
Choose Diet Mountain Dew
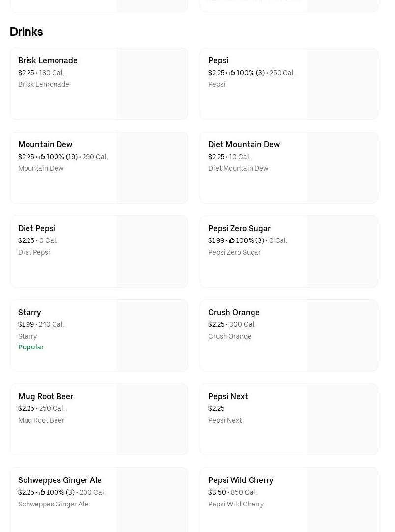pyautogui.click(x=244, y=145)
